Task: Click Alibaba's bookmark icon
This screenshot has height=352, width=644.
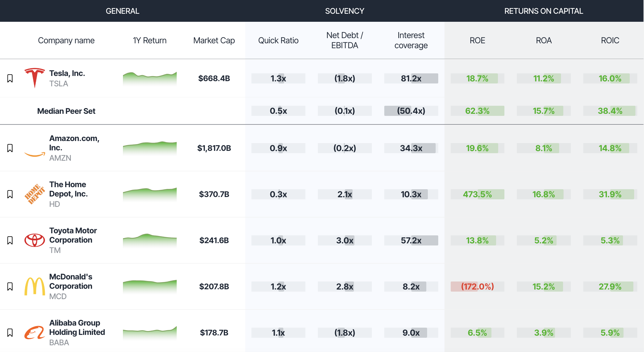Action: pos(10,332)
